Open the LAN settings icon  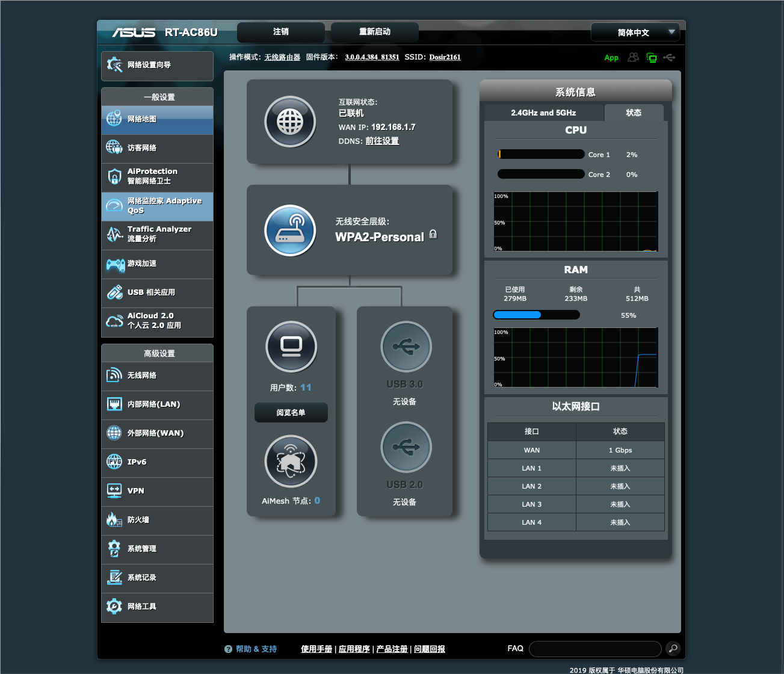pos(114,404)
